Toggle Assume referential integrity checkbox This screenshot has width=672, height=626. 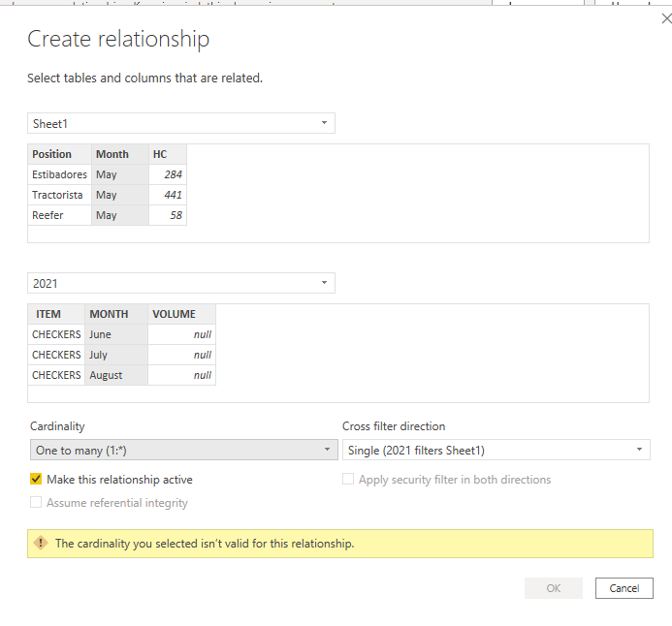(36, 502)
